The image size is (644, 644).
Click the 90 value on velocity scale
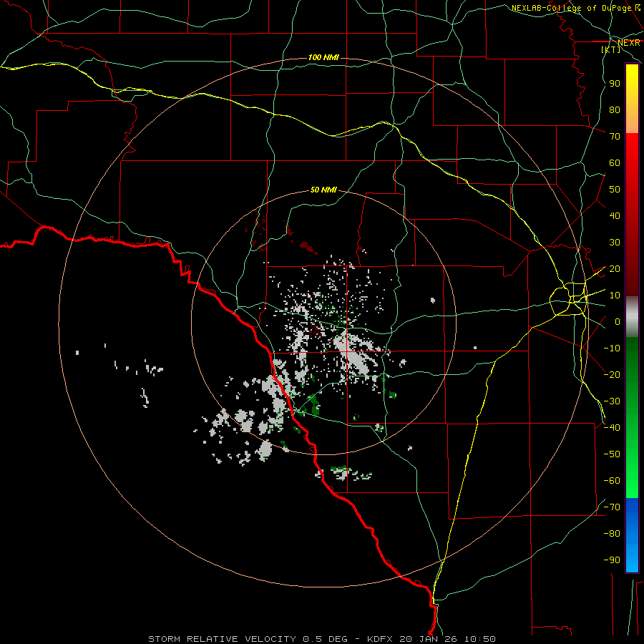coord(615,84)
